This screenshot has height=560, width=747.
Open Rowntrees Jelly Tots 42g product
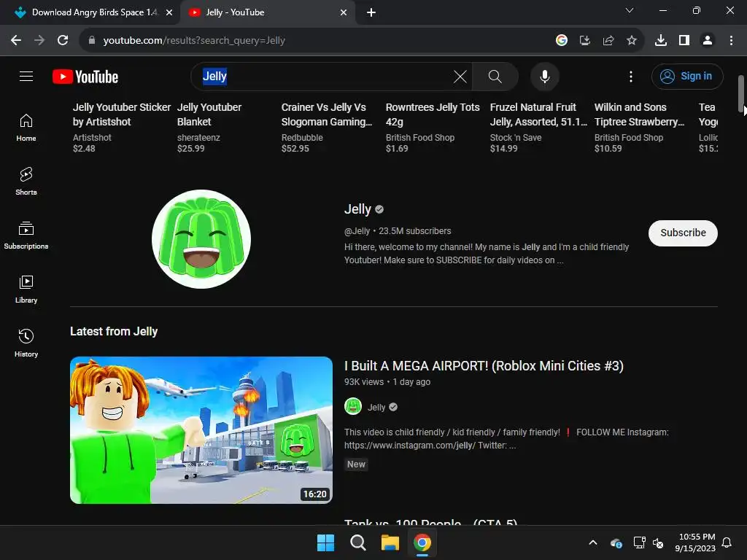(433, 114)
